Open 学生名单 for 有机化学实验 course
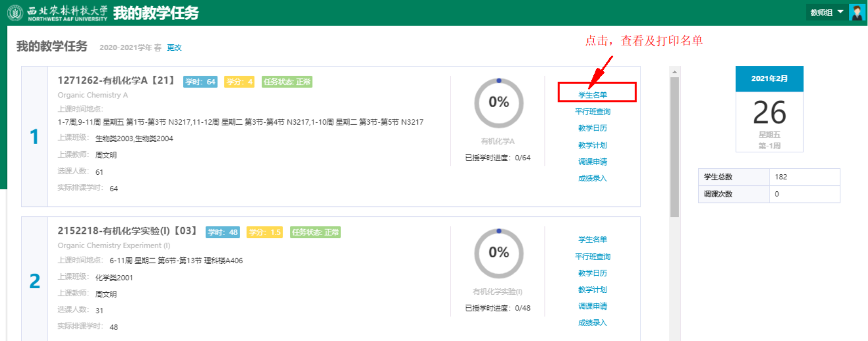Screen dimensions: 868x341 (x=593, y=240)
